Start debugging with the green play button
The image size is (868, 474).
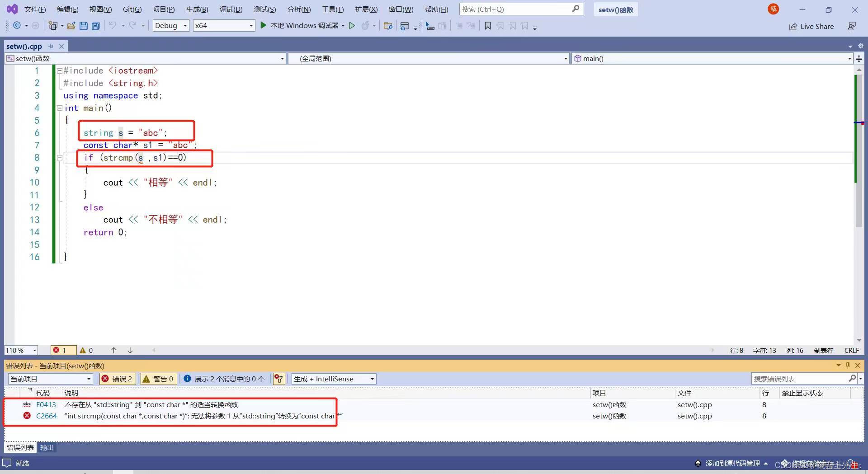(x=264, y=26)
